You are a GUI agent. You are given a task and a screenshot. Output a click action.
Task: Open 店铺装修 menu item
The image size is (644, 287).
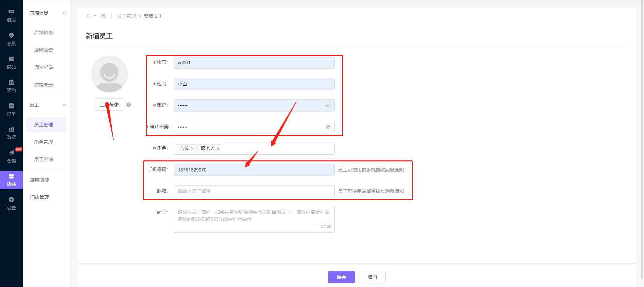pyautogui.click(x=40, y=180)
